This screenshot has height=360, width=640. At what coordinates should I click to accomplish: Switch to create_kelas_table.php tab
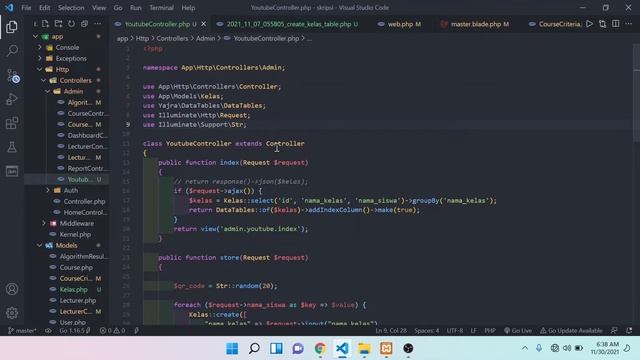[288, 24]
